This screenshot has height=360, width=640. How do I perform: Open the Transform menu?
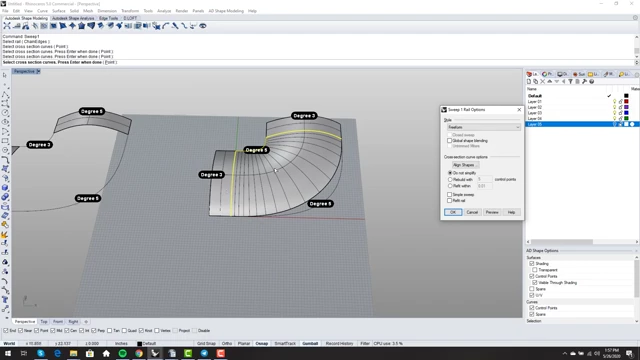pyautogui.click(x=130, y=11)
